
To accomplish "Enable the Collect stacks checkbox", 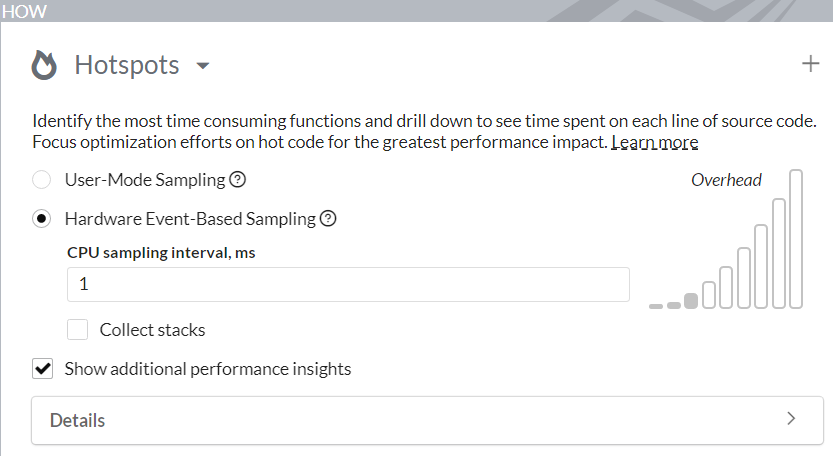I will [77, 330].
